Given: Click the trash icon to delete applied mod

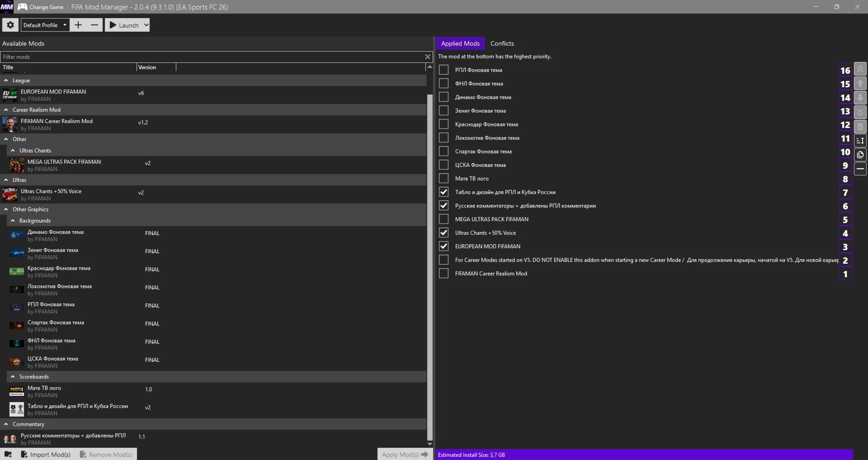Looking at the screenshot, I should (x=860, y=126).
